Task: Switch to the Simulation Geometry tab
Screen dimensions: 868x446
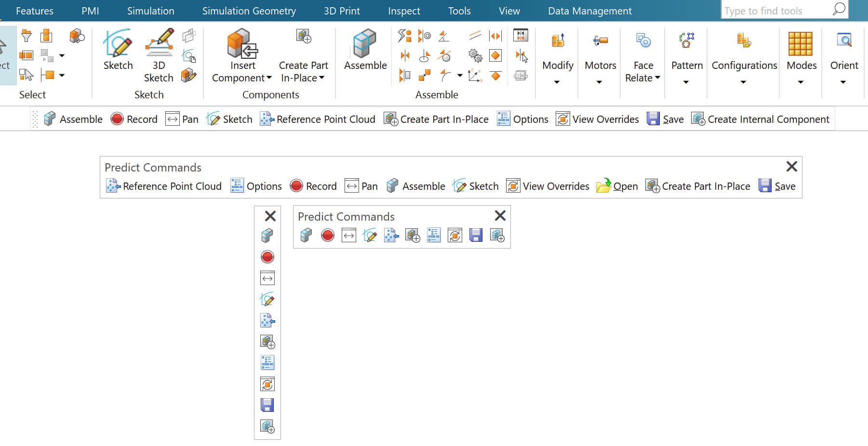Action: (249, 11)
